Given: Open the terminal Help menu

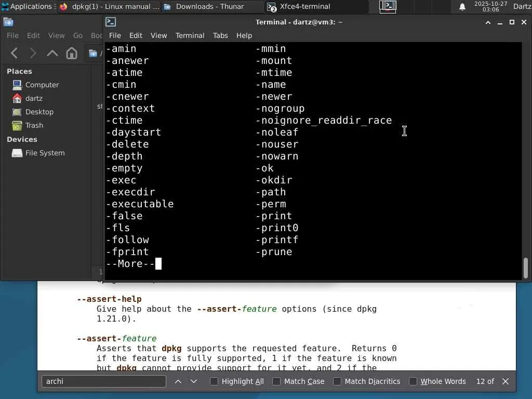Looking at the screenshot, I should pos(244,35).
